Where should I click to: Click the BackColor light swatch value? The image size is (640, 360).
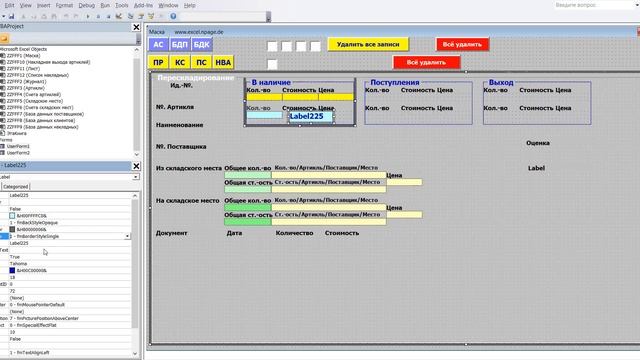click(x=12, y=216)
